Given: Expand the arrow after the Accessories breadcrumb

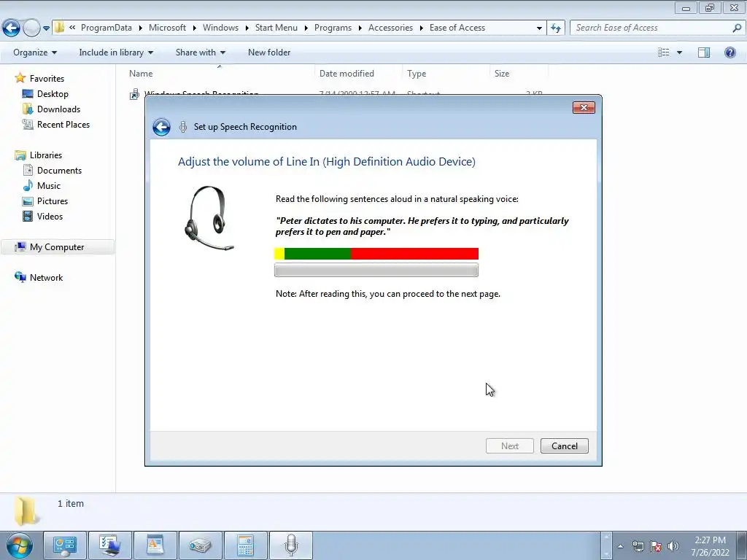Looking at the screenshot, I should click(x=422, y=28).
